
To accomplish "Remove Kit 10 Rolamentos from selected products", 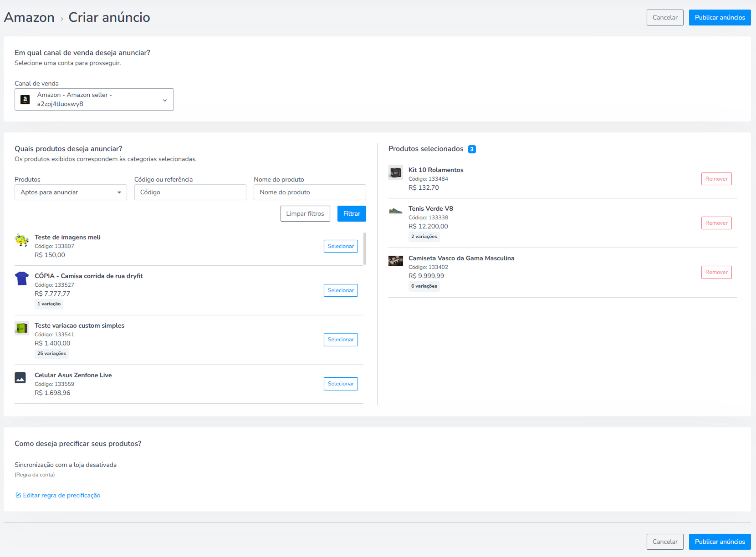I will coord(716,179).
